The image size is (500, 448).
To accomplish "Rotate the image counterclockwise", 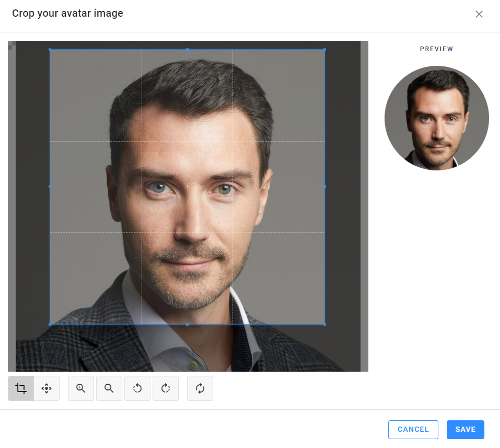I will [x=137, y=388].
